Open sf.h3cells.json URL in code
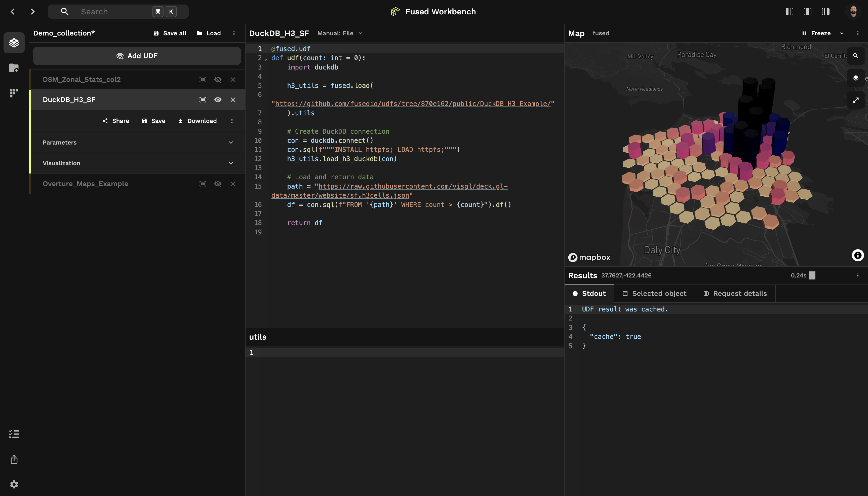868x496 pixels. (x=389, y=191)
